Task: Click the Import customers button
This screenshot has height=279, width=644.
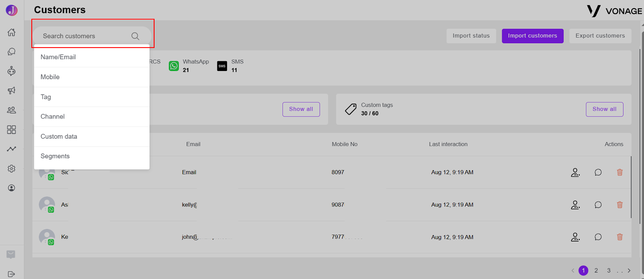Action: click(x=533, y=36)
